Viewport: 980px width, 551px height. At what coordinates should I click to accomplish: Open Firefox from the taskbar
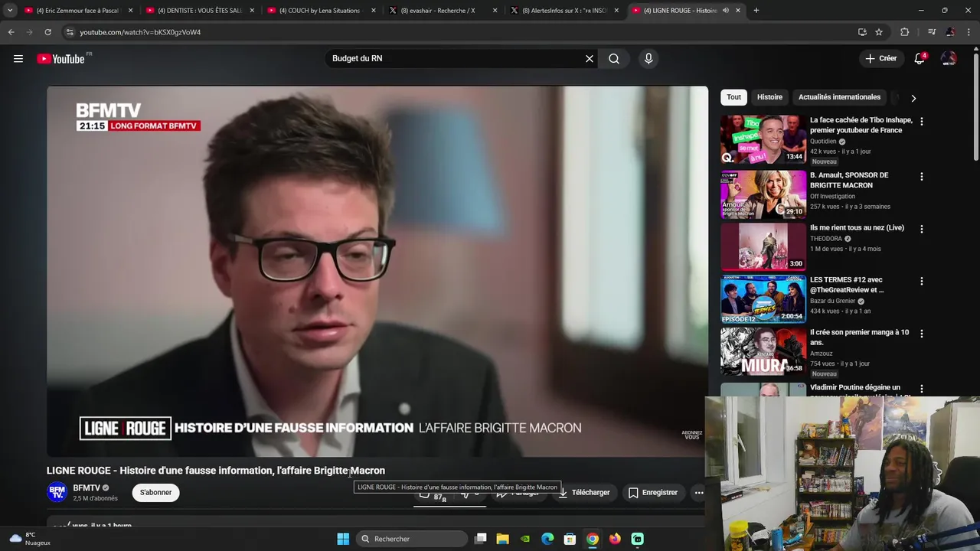coord(615,539)
